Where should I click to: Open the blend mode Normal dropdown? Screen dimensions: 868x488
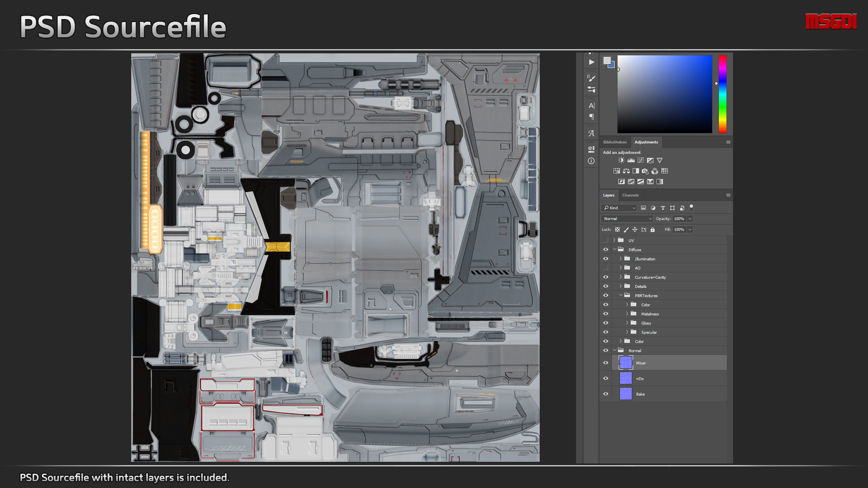[x=627, y=219]
